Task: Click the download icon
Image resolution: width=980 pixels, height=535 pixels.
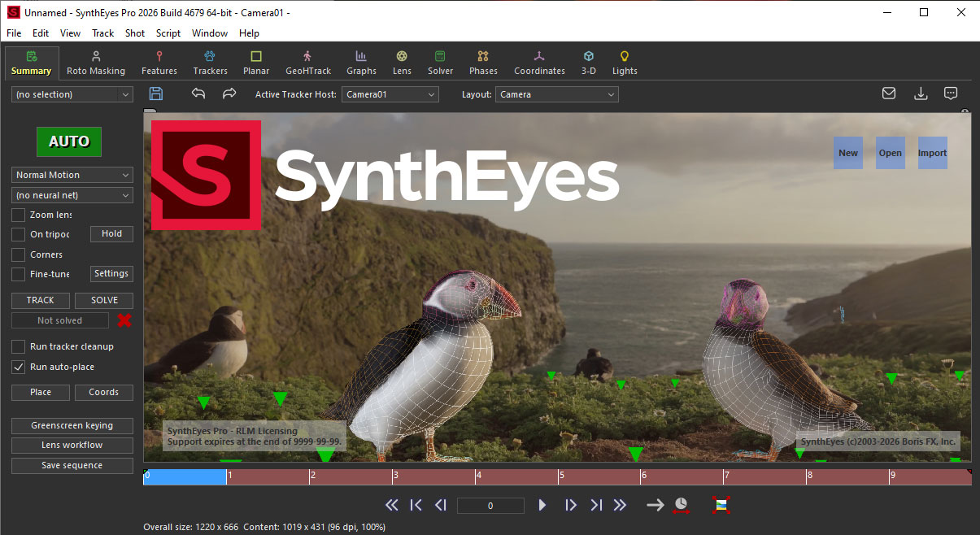Action: pos(921,94)
